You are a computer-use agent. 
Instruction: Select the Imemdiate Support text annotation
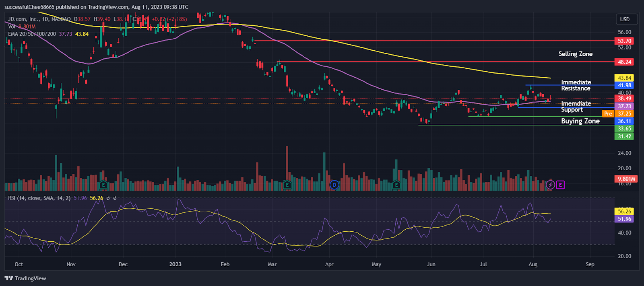point(576,107)
